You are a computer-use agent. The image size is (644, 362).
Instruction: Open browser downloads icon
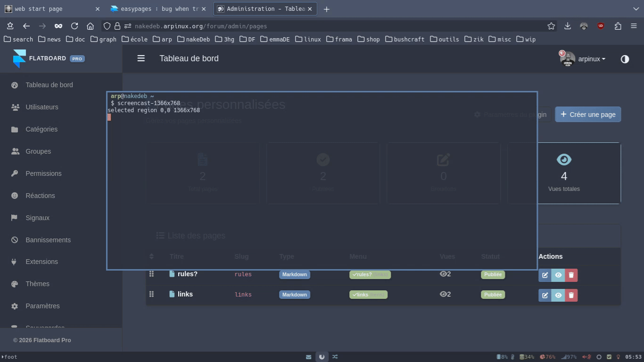[568, 26]
